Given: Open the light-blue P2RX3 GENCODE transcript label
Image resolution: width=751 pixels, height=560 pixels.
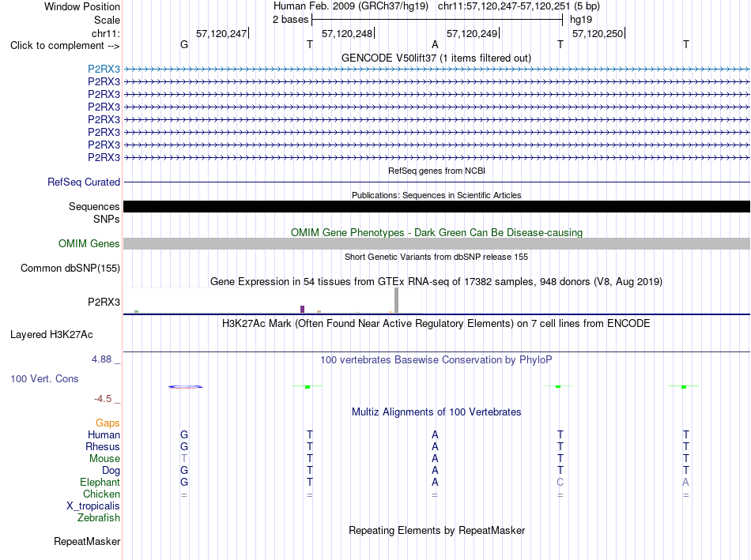Looking at the screenshot, I should point(104,69).
